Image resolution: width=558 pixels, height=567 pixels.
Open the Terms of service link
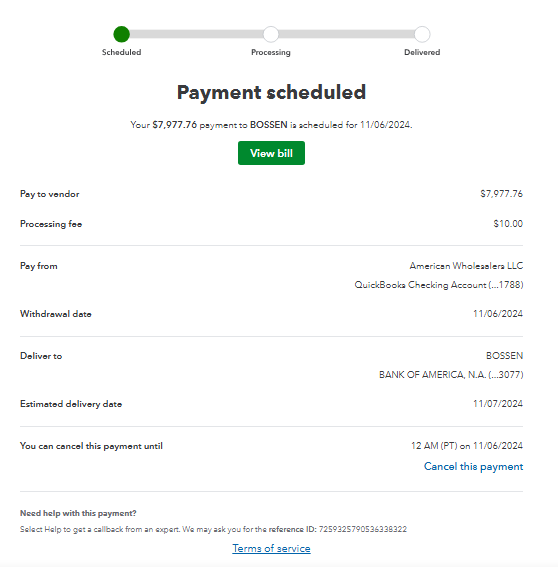click(x=271, y=548)
